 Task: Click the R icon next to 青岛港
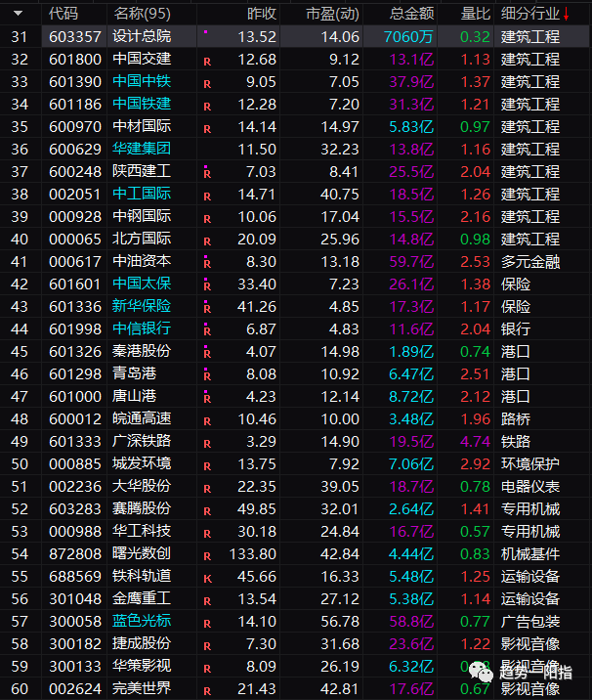pyautogui.click(x=207, y=376)
